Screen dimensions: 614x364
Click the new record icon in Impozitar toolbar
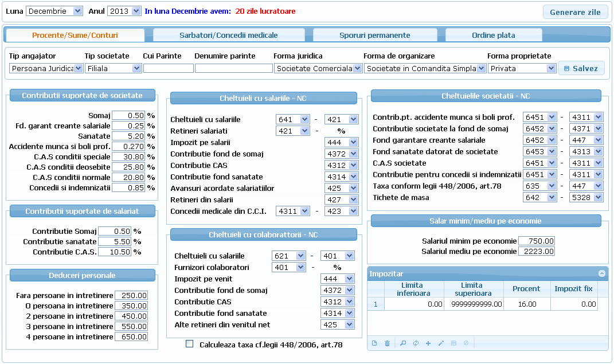pyautogui.click(x=374, y=343)
